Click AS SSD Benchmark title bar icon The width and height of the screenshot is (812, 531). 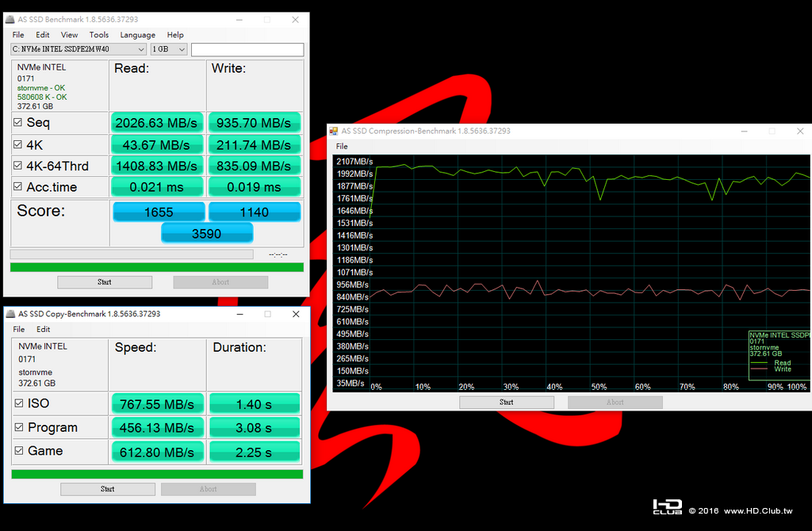coord(10,20)
